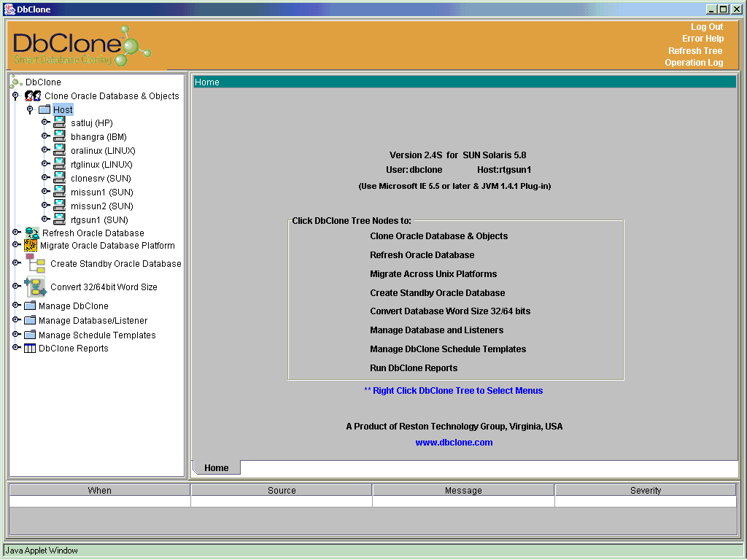This screenshot has width=747, height=560.
Task: Expand the missun1 (SUN) host node
Action: (45, 191)
